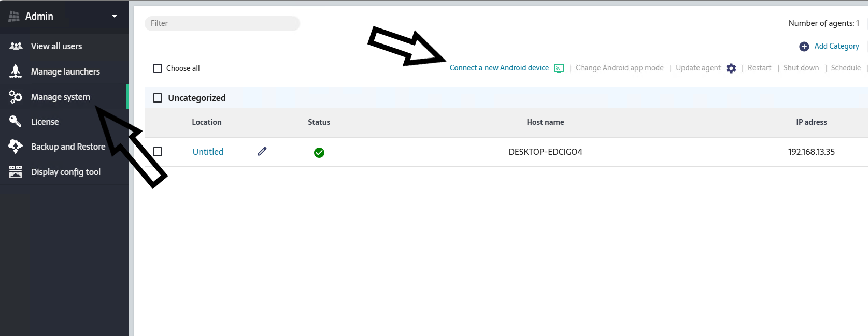
Task: Check the Uncategorized category checkbox
Action: (158, 98)
